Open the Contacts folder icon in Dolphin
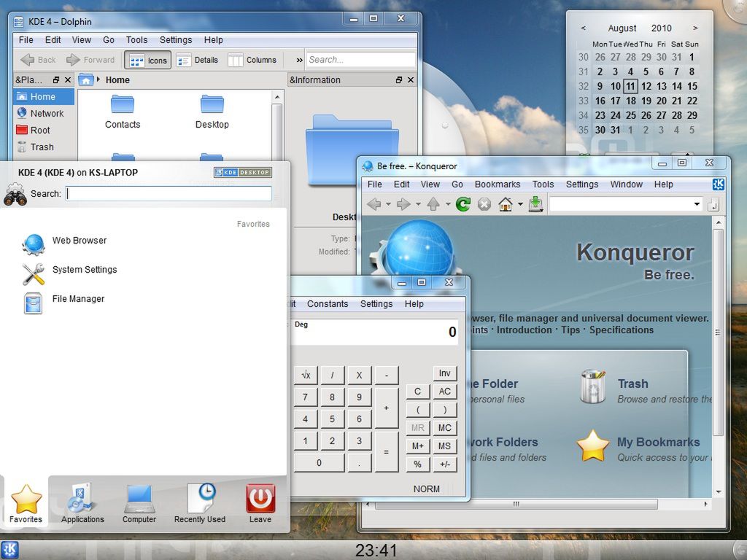The height and width of the screenshot is (560, 747). tap(123, 112)
